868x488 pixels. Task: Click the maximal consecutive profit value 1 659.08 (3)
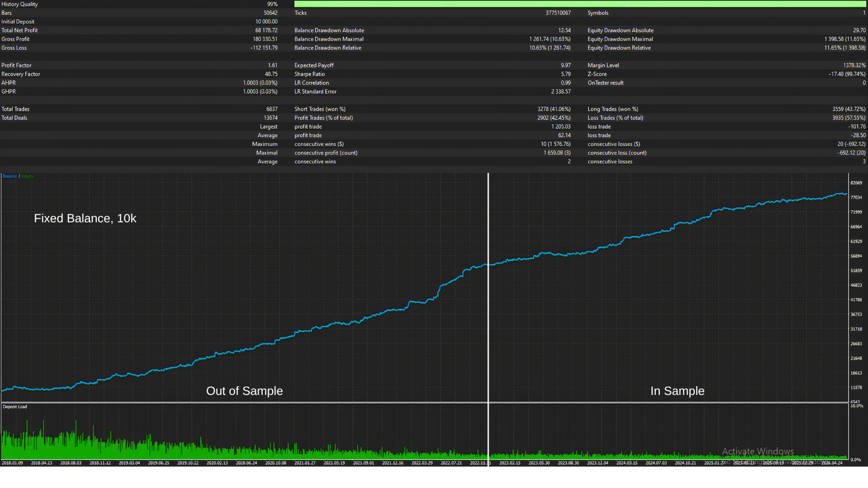557,153
